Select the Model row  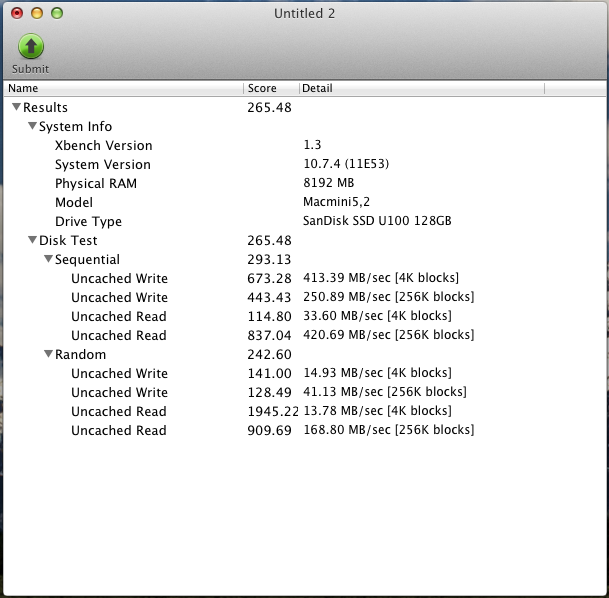304,202
